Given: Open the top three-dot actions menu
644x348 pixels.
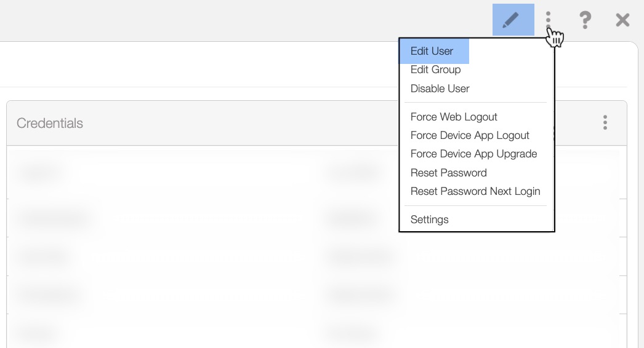Looking at the screenshot, I should pyautogui.click(x=549, y=20).
